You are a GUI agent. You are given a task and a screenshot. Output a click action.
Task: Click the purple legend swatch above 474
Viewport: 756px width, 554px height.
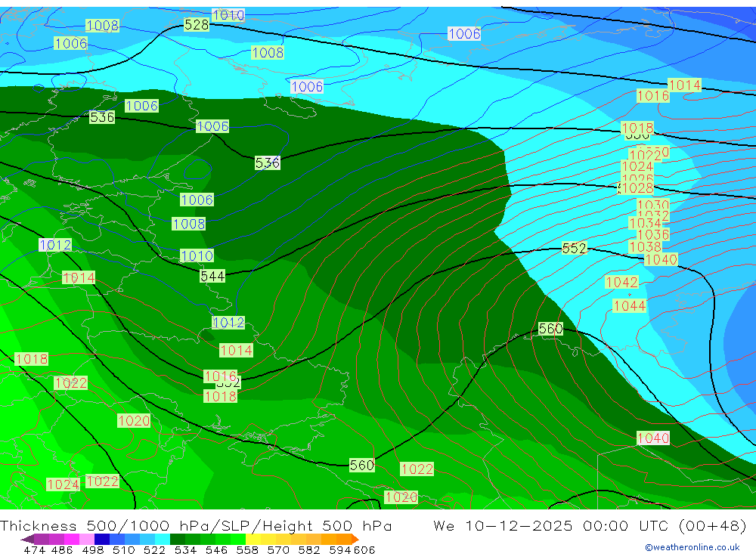[42, 539]
